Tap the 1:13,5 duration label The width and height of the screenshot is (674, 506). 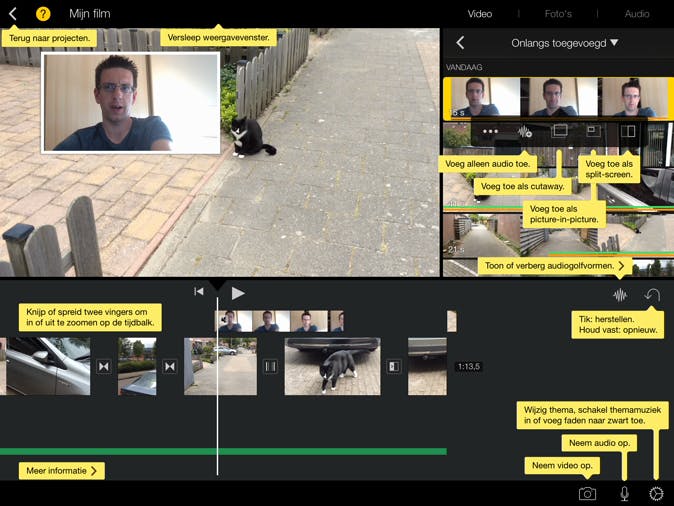click(x=469, y=367)
